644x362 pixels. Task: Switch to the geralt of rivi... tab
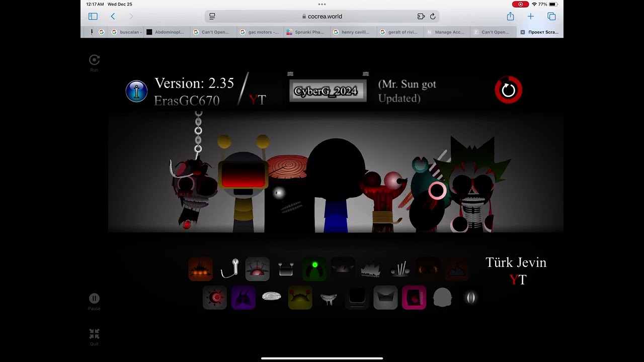click(x=399, y=32)
